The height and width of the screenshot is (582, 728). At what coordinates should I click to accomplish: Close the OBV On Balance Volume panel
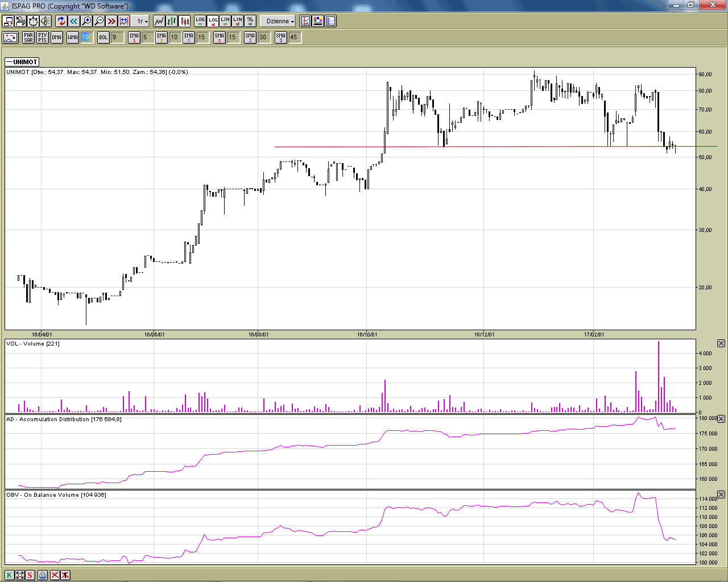click(721, 494)
